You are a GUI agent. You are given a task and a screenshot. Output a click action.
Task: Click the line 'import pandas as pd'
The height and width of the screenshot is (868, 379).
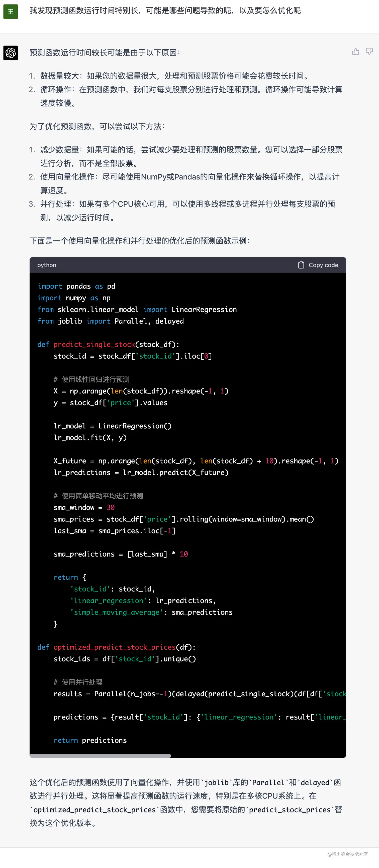point(76,286)
